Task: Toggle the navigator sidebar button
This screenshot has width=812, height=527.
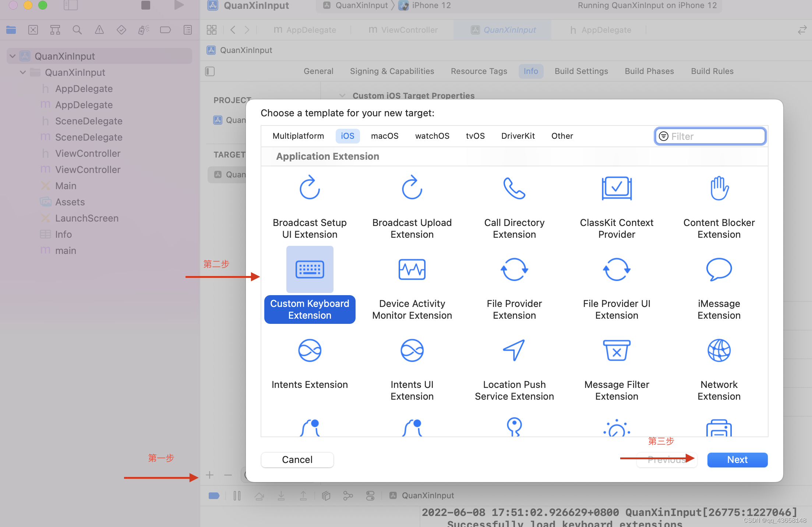Action: point(71,5)
